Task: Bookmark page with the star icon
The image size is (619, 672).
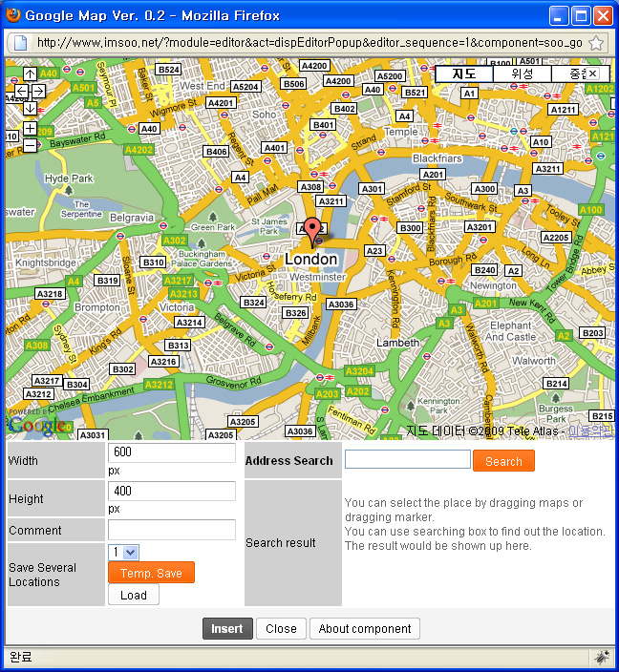Action: coord(596,43)
